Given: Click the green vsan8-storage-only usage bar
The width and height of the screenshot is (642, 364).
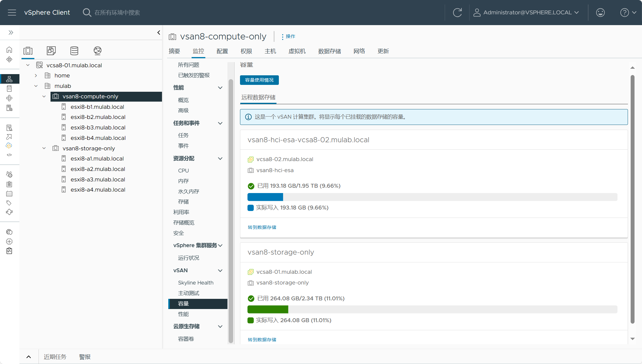Looking at the screenshot, I should (268, 309).
